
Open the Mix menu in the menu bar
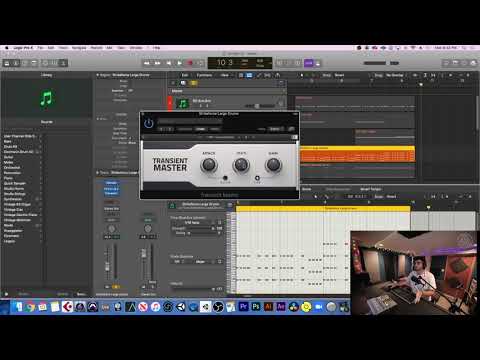[109, 48]
